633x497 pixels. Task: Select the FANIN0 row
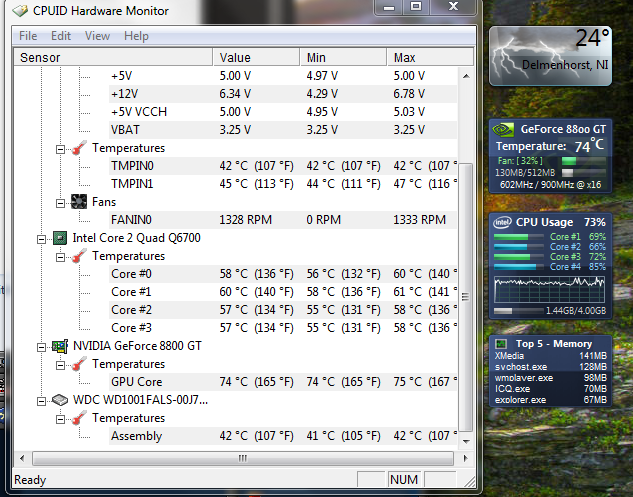coord(283,220)
